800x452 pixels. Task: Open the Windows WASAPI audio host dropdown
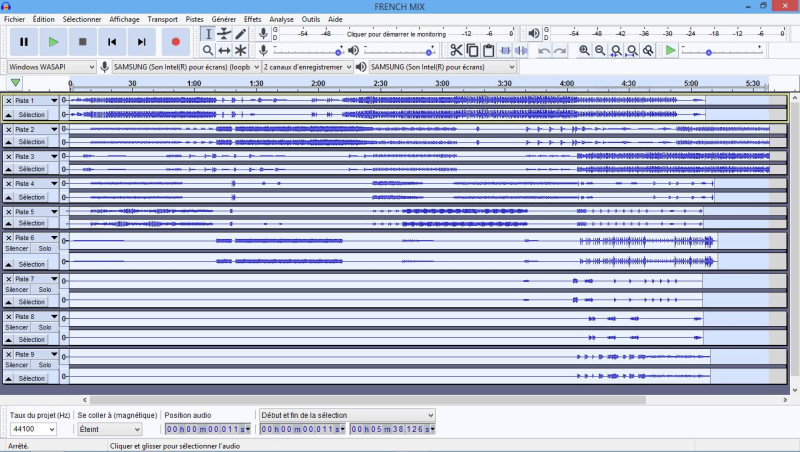coord(52,67)
